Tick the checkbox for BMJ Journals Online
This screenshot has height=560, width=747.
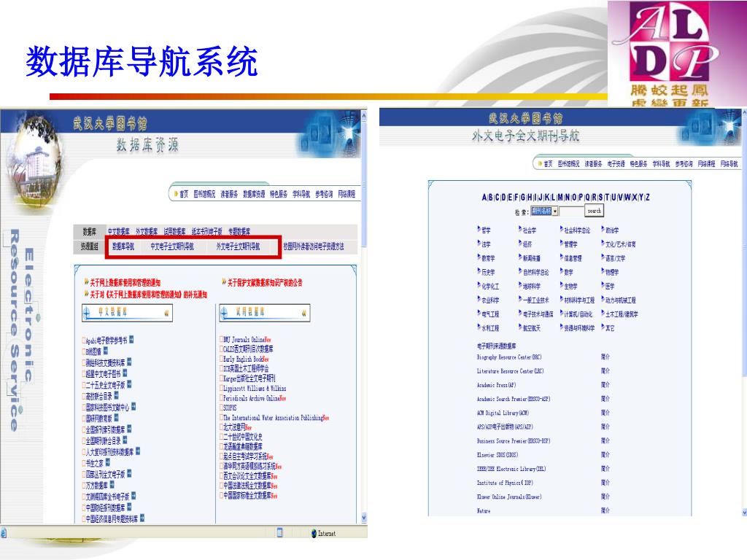tap(222, 339)
